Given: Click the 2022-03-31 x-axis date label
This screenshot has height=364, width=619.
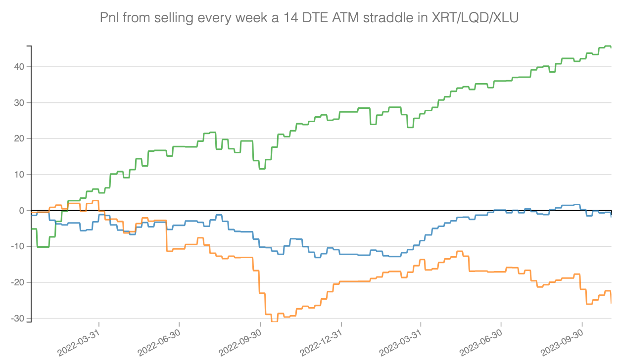Looking at the screenshot, I should 79,344.
